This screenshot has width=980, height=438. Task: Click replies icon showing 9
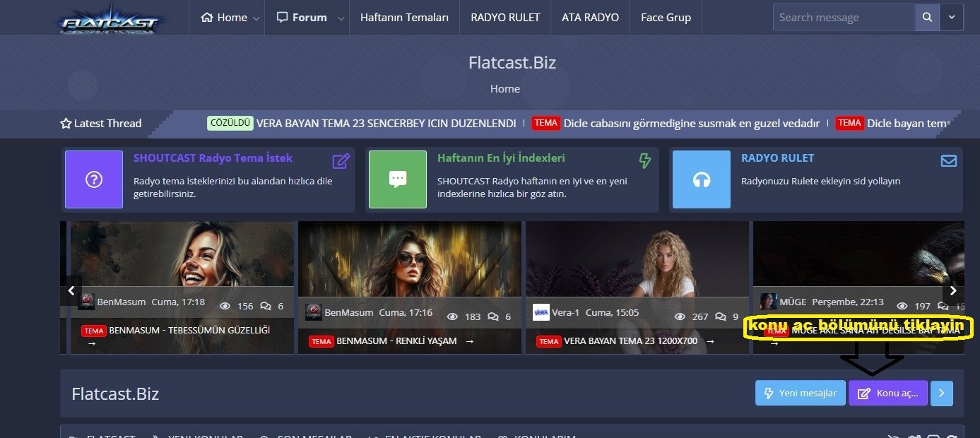(x=720, y=316)
